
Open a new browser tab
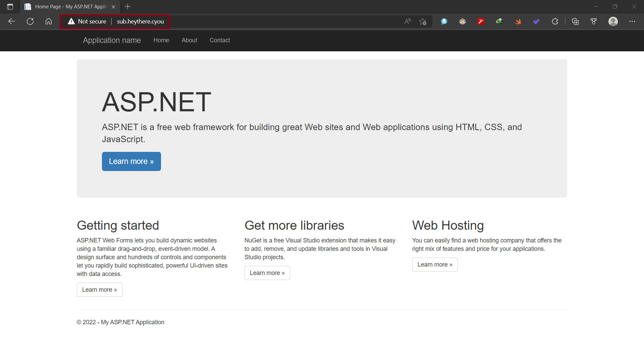128,6
